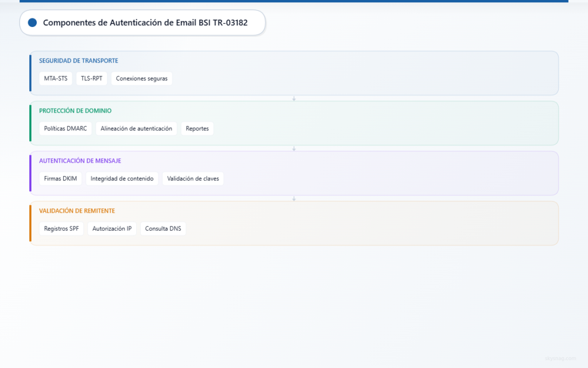The height and width of the screenshot is (368, 588).
Task: Choose the Consulta DNS chip
Action: [x=163, y=228]
